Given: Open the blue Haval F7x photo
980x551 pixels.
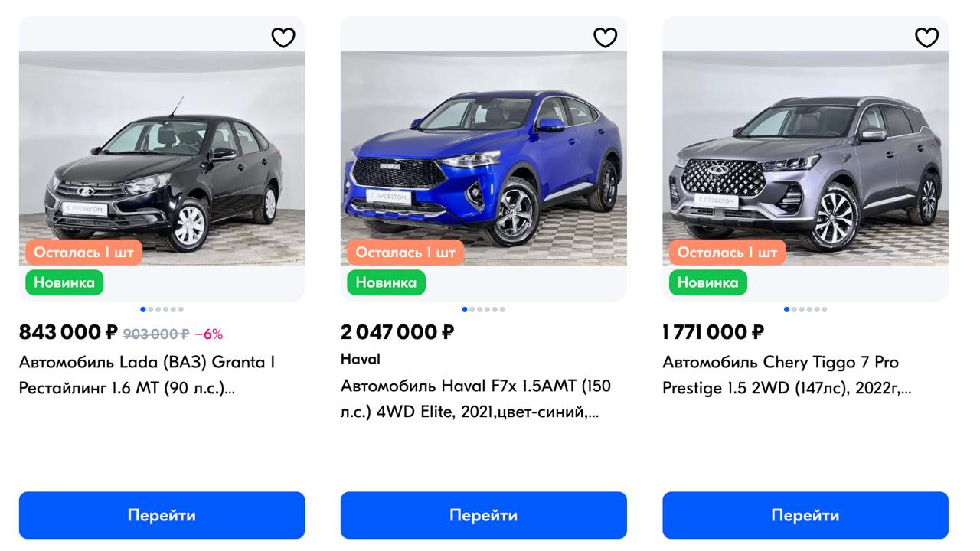Looking at the screenshot, I should point(483,158).
